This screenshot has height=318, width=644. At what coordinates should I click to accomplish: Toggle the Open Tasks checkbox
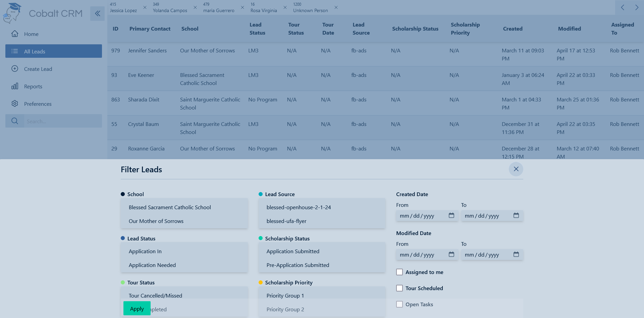pyautogui.click(x=399, y=304)
